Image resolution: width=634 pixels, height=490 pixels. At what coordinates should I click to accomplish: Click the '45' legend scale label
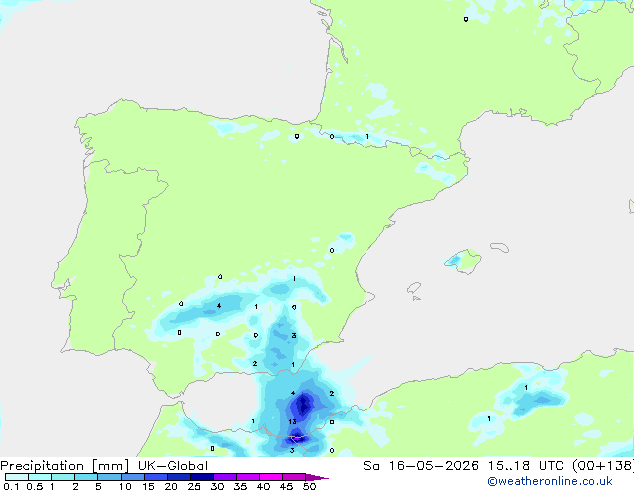pyautogui.click(x=286, y=486)
